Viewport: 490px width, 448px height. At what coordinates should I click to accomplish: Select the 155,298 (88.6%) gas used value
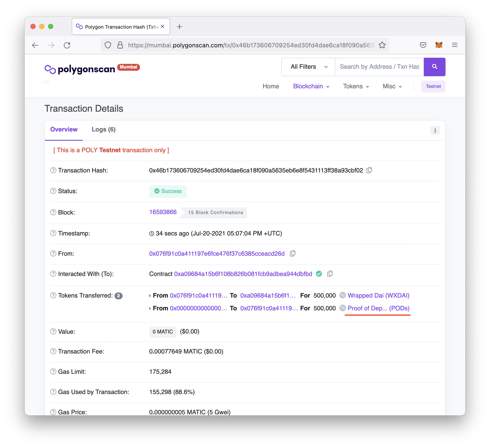pos(172,392)
